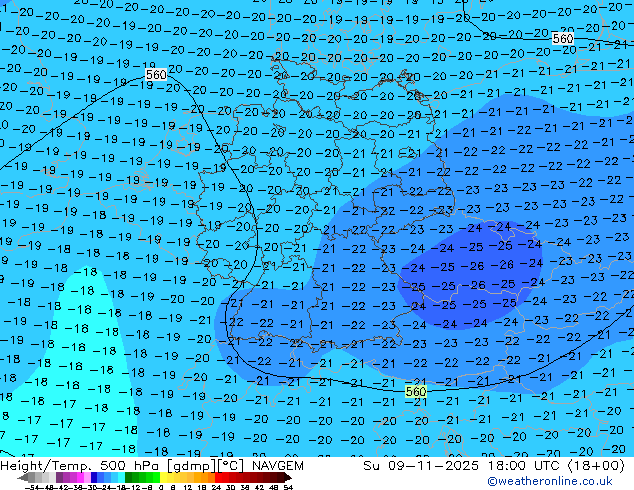Click the gray left arrow end of legend
The height and width of the screenshot is (490, 634).
pos(22,477)
